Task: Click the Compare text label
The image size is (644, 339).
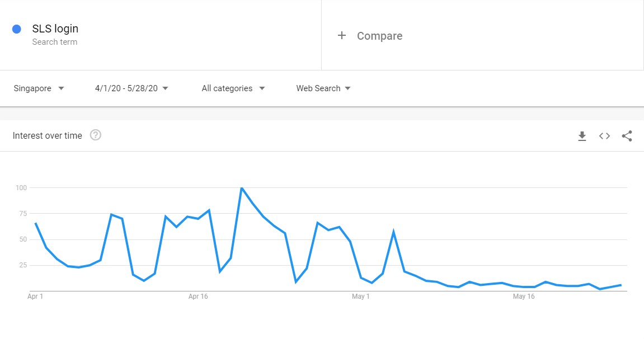Action: (x=379, y=36)
